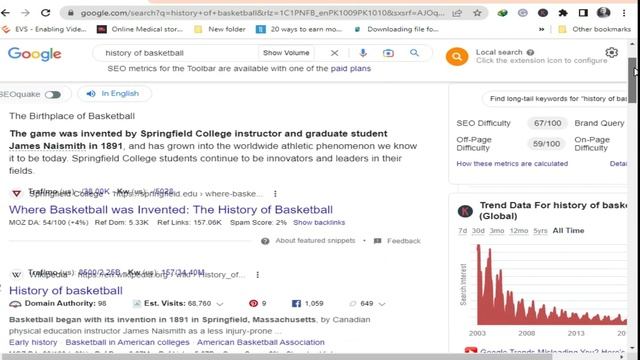Click the vertical page scrollbar thumb
Screen dimensions: 640x360
tap(632, 80)
